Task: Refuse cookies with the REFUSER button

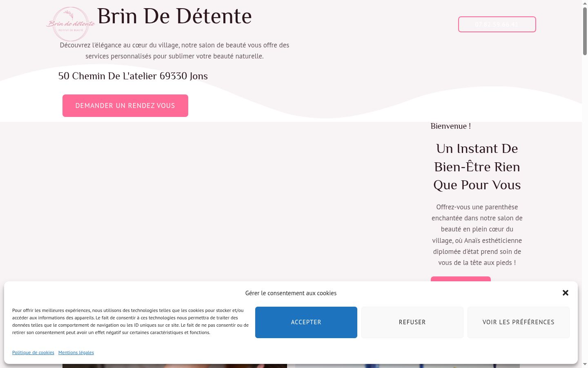Action: 412,322
